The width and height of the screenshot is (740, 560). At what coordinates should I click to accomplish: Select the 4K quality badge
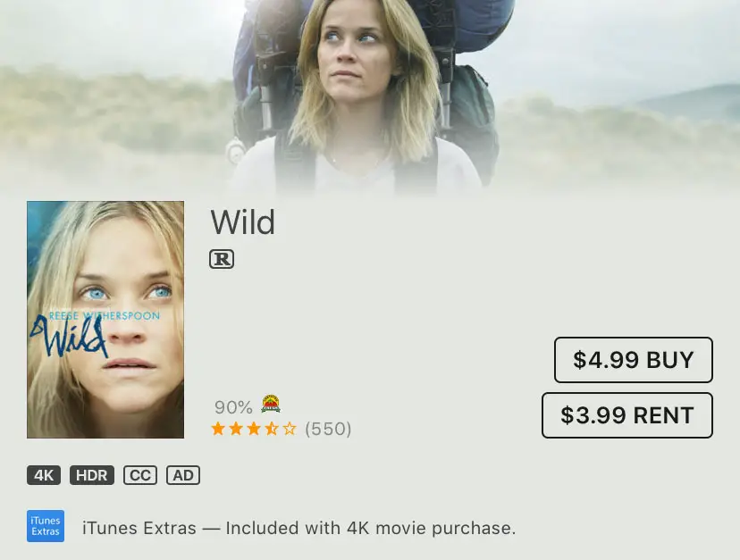pyautogui.click(x=44, y=475)
